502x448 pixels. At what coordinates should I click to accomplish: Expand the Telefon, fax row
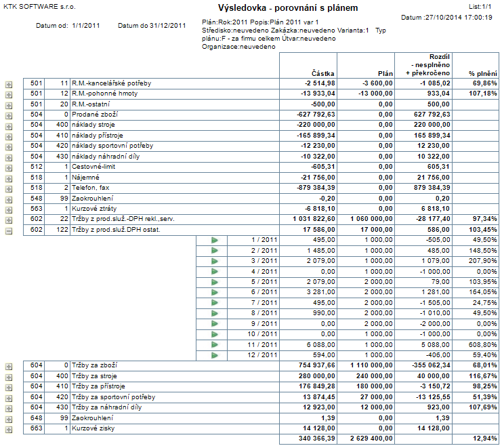(9, 188)
